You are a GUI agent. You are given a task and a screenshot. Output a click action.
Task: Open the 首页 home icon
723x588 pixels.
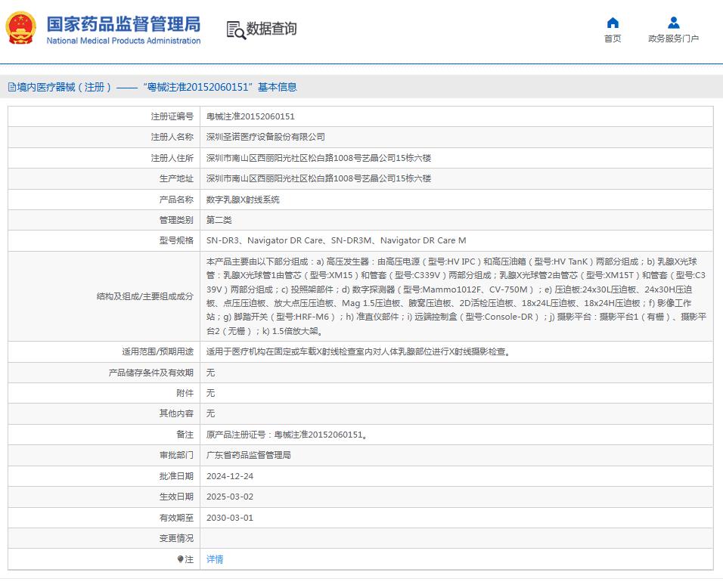(613, 25)
